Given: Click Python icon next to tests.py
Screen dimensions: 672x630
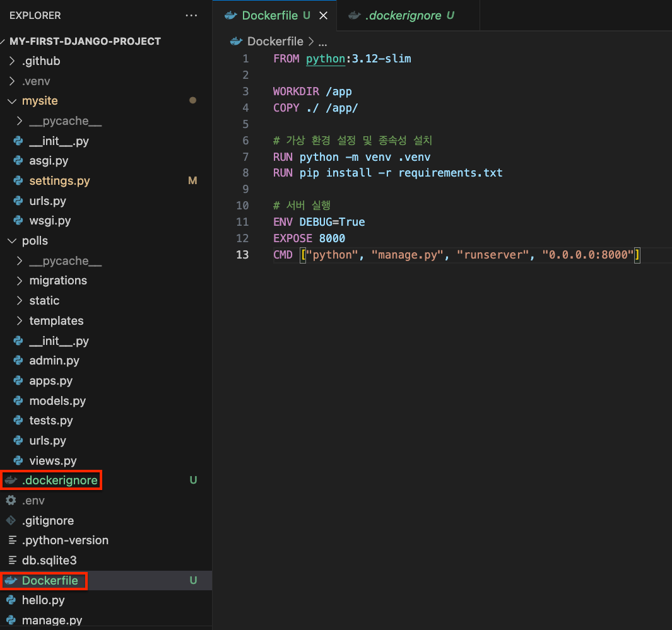Looking at the screenshot, I should (18, 421).
